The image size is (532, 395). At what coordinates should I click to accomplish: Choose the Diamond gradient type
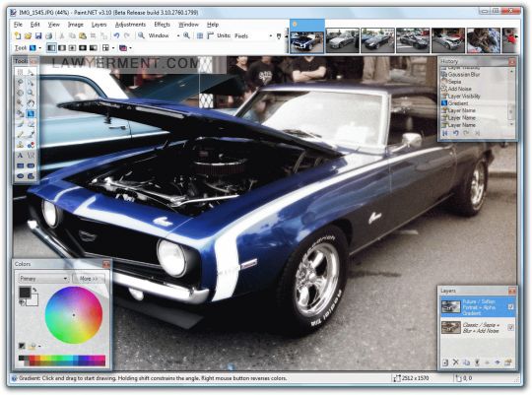point(72,48)
